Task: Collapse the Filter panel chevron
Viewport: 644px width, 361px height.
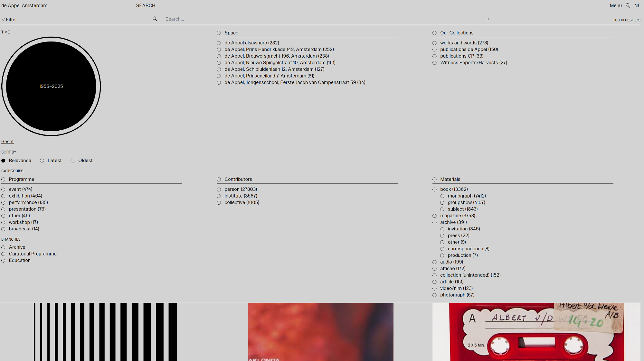Action: pos(3,20)
